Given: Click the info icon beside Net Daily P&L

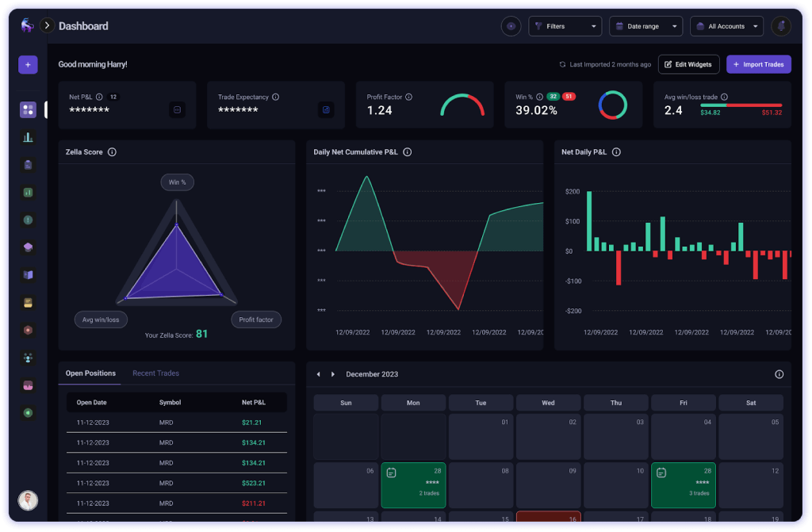Looking at the screenshot, I should click(616, 152).
